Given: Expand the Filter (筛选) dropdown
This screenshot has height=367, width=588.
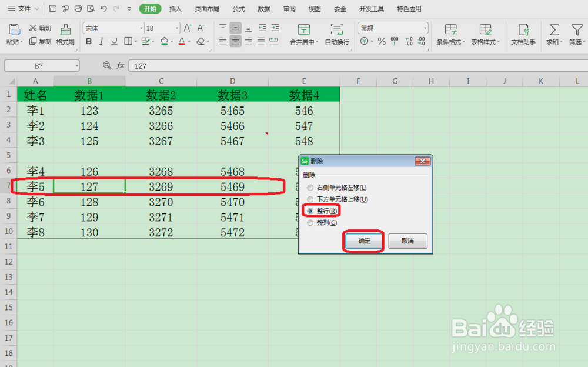Looking at the screenshot, I should [x=583, y=42].
